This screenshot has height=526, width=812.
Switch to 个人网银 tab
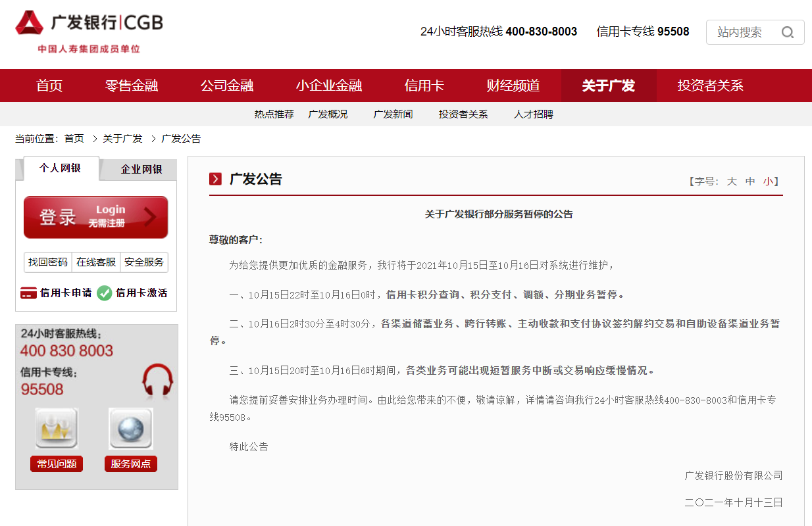(61, 168)
